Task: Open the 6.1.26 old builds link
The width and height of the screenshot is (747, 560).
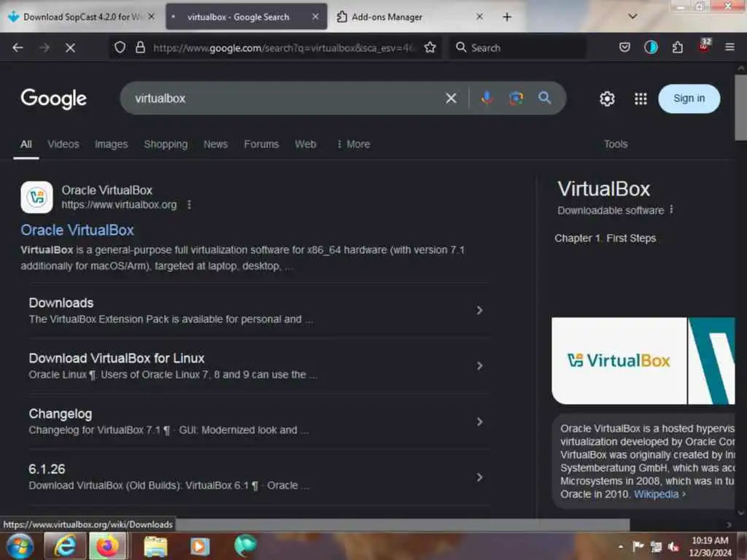Action: pyautogui.click(x=47, y=469)
